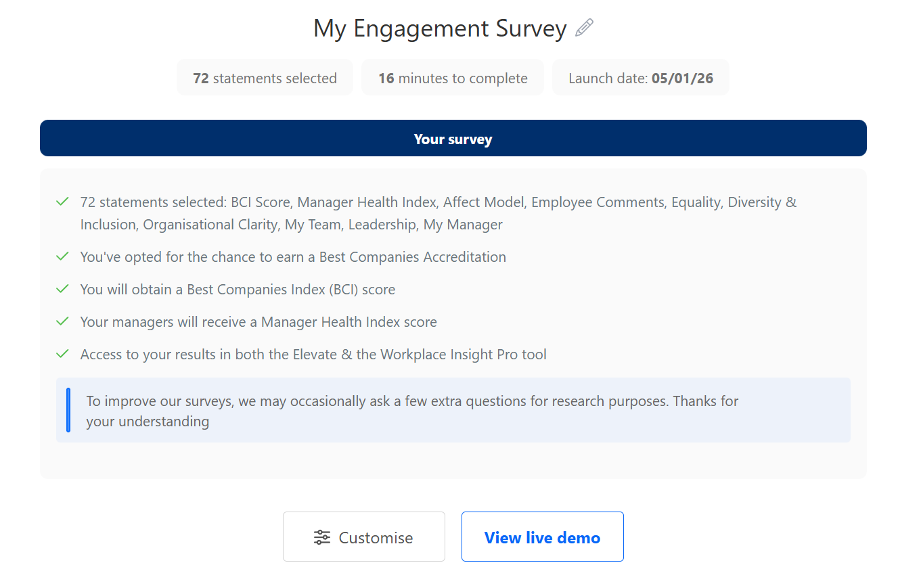Click the "16 minutes to complete" pill
898x588 pixels.
pos(453,78)
